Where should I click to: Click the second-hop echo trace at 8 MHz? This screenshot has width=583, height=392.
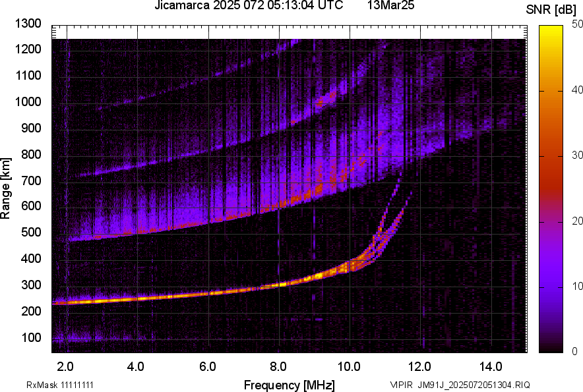tap(279, 206)
